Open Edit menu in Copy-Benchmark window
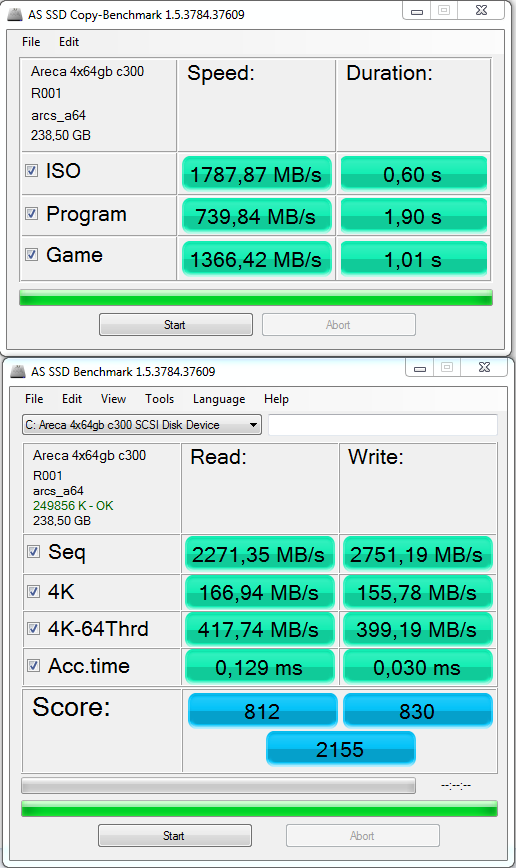The image size is (516, 868). [x=69, y=42]
